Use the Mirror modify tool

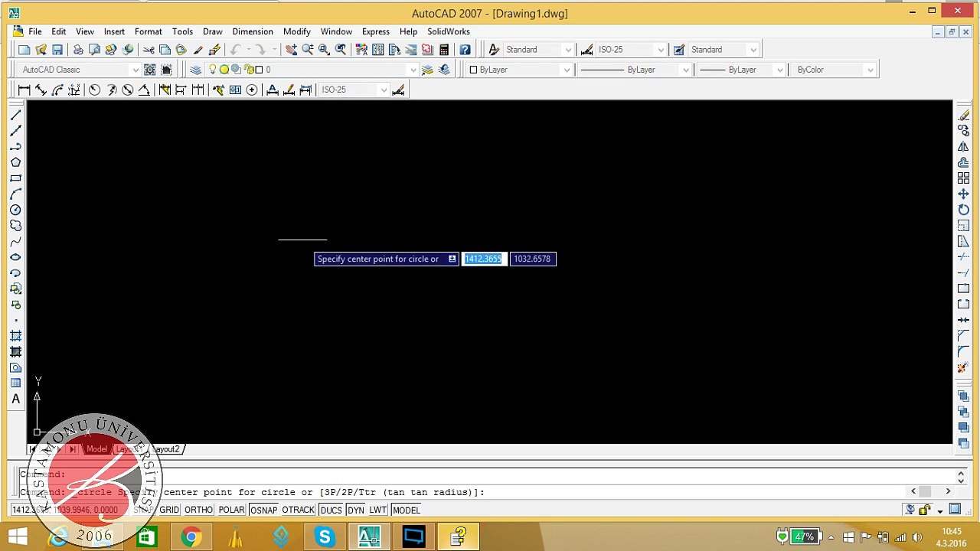pos(963,146)
